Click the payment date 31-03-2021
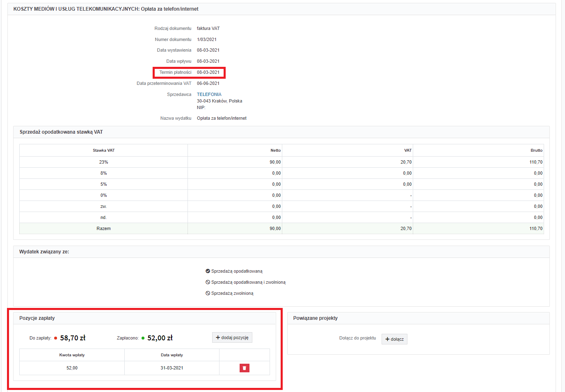 click(x=172, y=368)
